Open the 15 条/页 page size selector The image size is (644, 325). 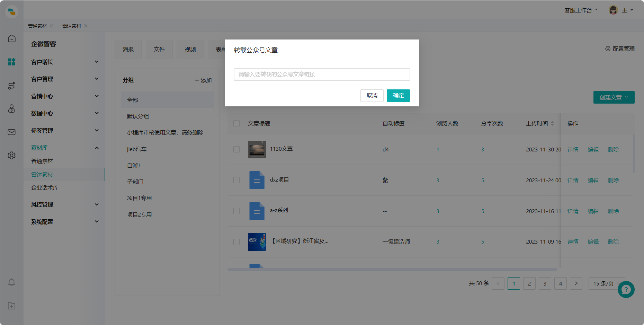[607, 283]
